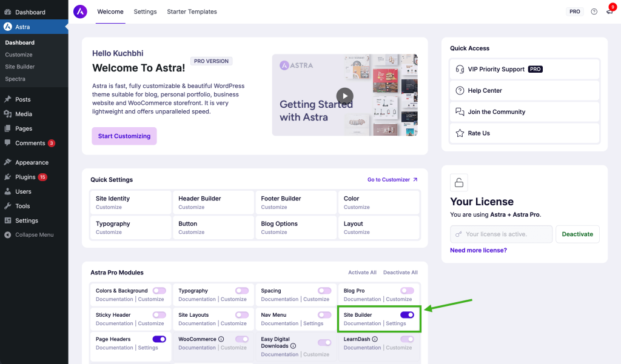Click the lock icon above Your License
The height and width of the screenshot is (364, 621).
(x=458, y=182)
